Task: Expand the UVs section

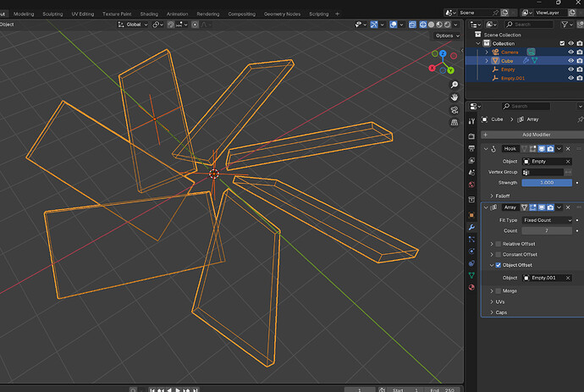Action: click(x=492, y=301)
